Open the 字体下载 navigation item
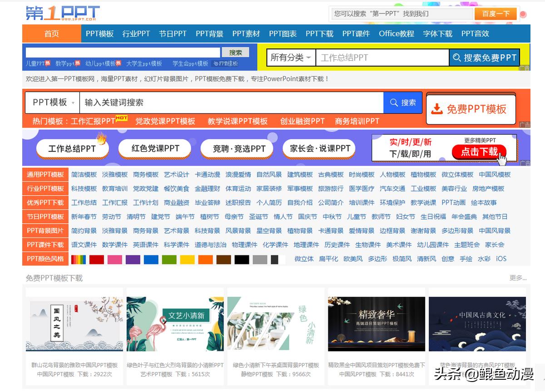The image size is (545, 392). [437, 34]
